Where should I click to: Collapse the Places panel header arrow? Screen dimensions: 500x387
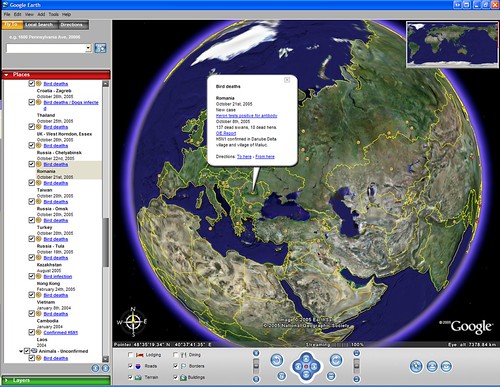point(6,75)
